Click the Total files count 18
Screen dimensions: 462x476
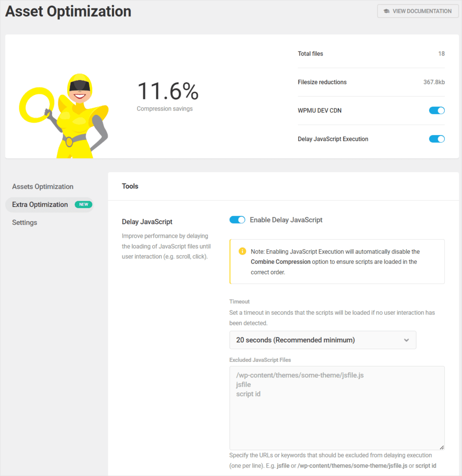(x=441, y=54)
